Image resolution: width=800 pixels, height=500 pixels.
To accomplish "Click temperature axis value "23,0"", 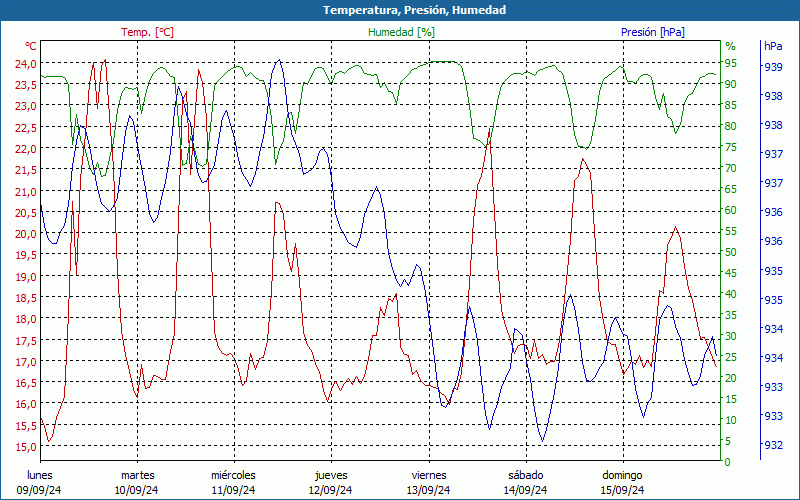I will tap(27, 106).
